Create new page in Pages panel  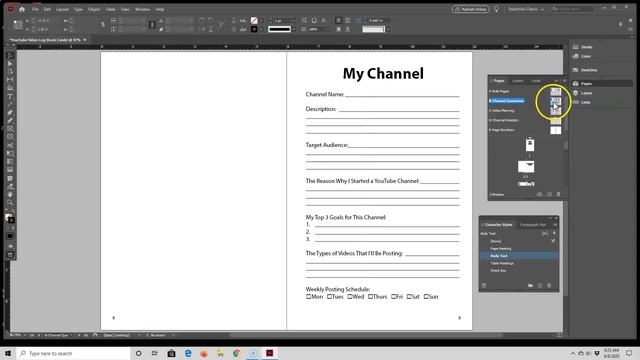coord(549,194)
